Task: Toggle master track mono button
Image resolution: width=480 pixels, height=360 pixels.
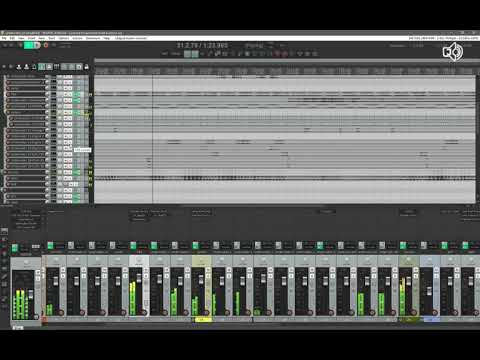Action: [x=38, y=278]
